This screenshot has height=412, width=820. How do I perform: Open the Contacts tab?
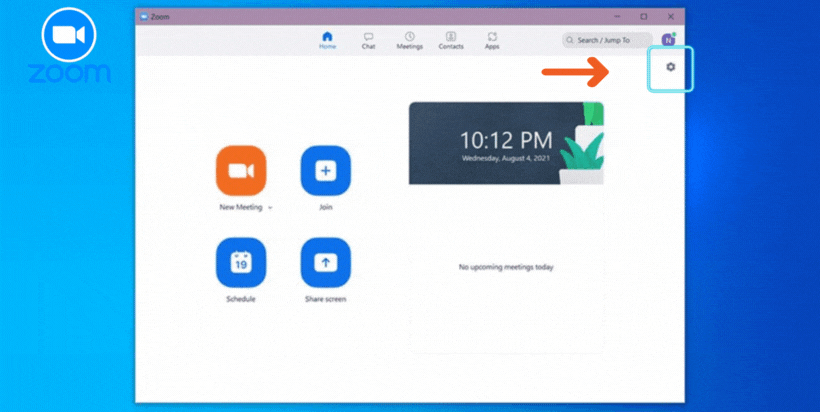(451, 40)
